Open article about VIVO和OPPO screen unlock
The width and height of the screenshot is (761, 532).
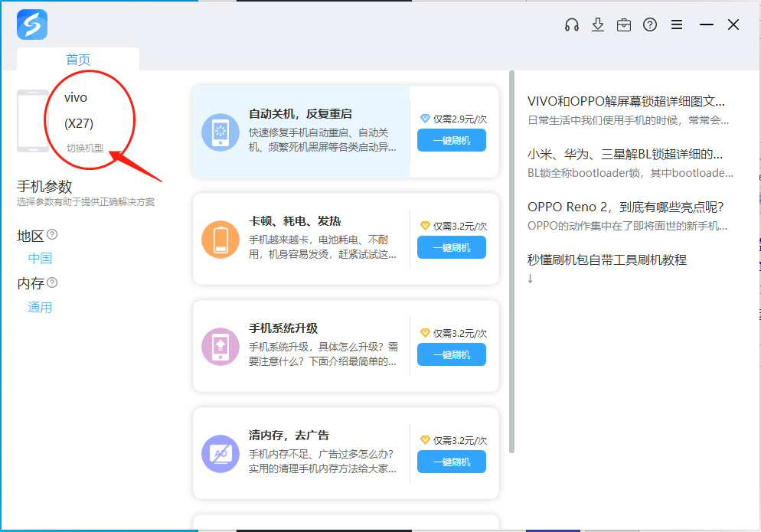coord(625,101)
